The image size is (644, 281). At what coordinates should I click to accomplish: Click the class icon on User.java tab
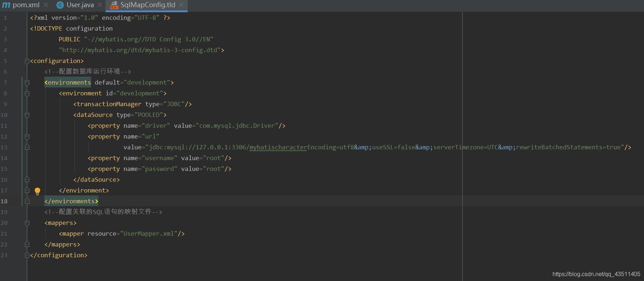click(x=60, y=5)
